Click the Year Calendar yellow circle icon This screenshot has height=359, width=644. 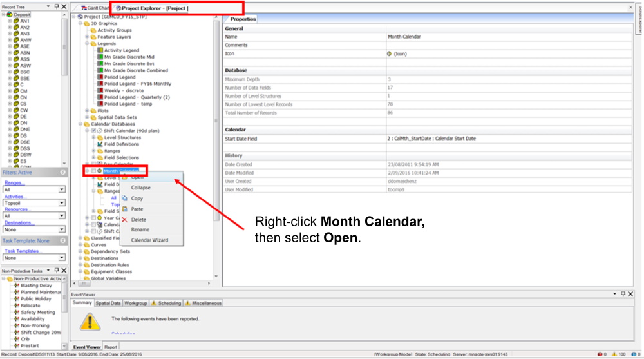click(99, 218)
